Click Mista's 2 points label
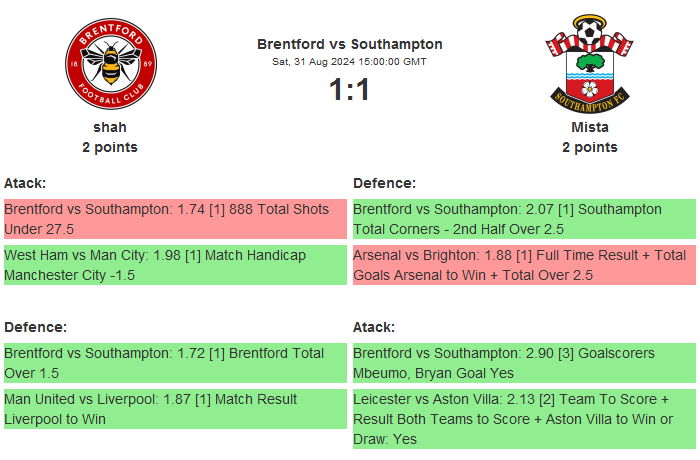The image size is (700, 460). (590, 147)
